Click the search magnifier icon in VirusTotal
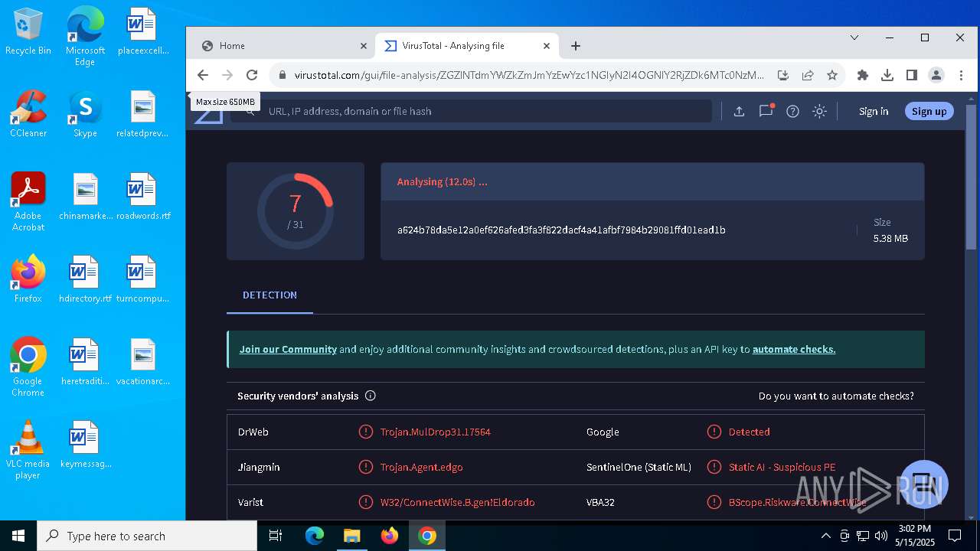The height and width of the screenshot is (551, 980). [248, 111]
